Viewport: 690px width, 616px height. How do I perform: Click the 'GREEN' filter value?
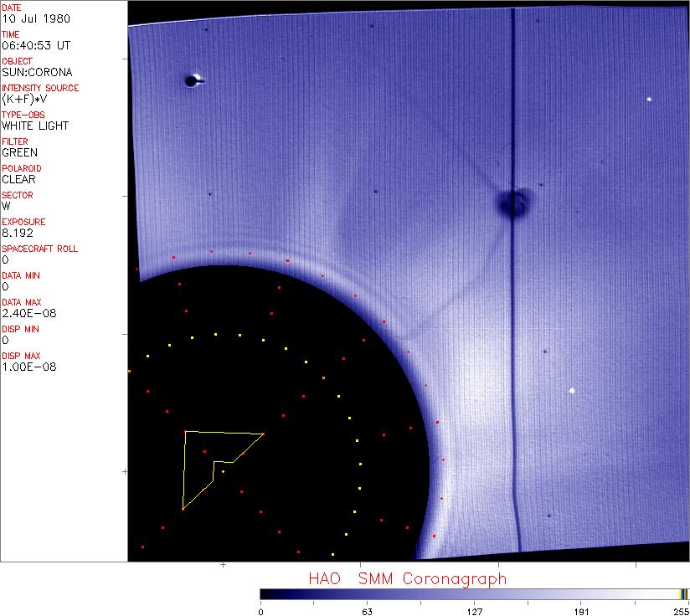coord(19,152)
